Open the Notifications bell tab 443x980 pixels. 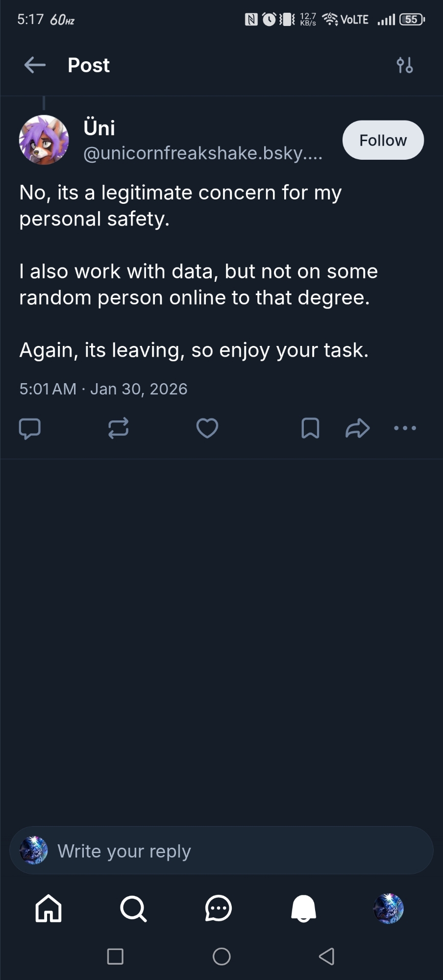[x=303, y=908]
